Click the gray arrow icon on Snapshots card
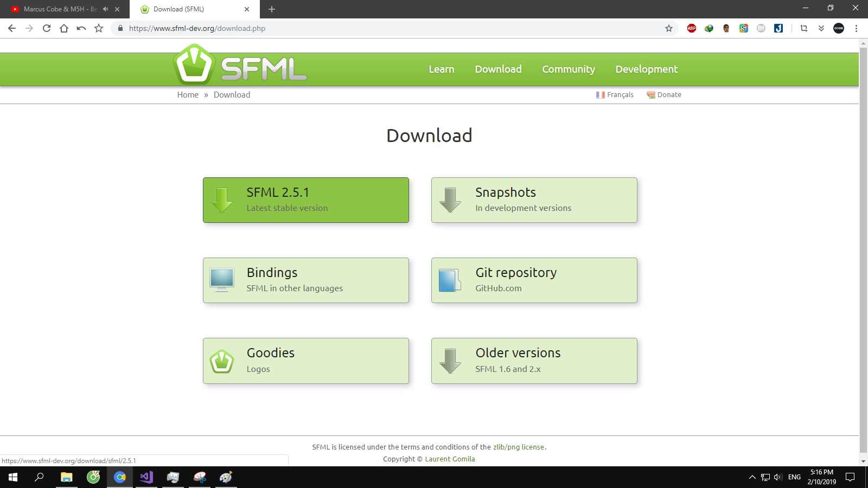The image size is (868, 488). tap(450, 200)
